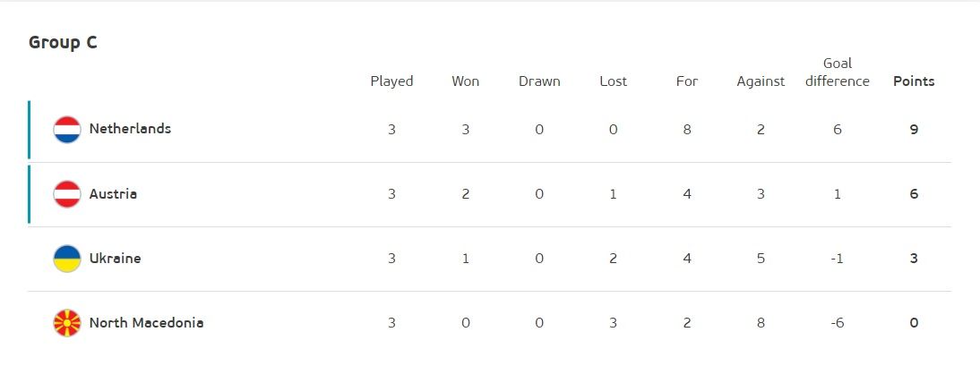Click the Austria flag icon
Image resolution: width=980 pixels, height=366 pixels.
point(67,194)
